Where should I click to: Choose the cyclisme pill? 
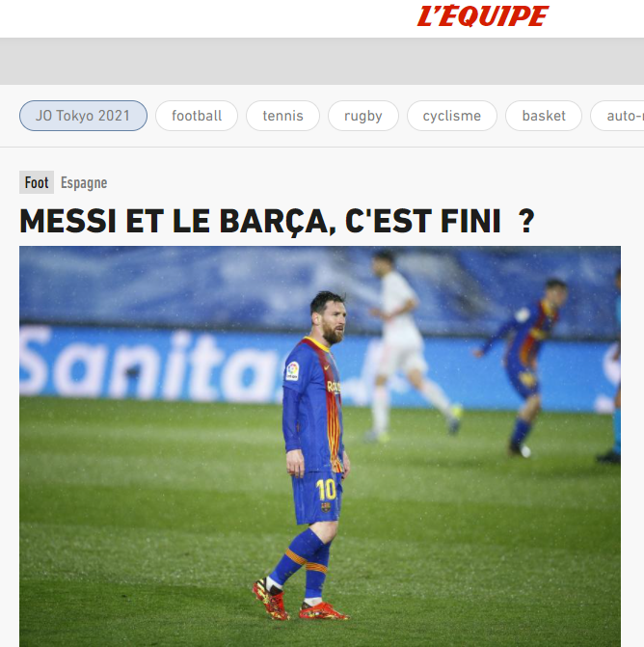click(x=452, y=116)
